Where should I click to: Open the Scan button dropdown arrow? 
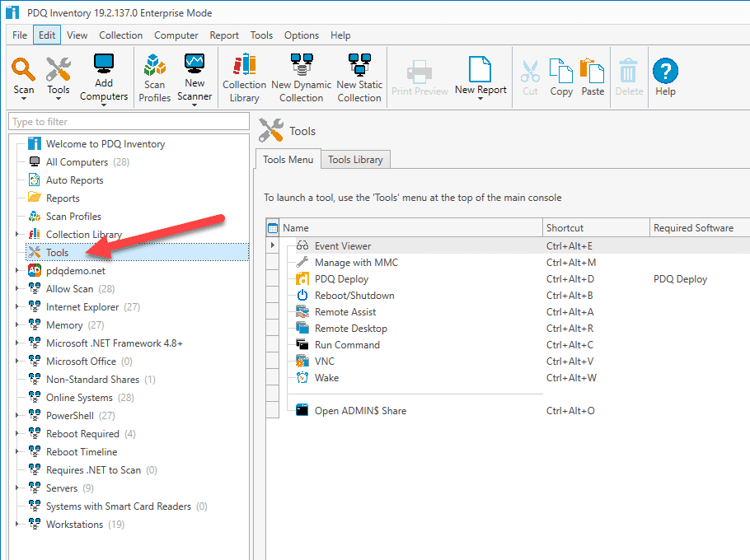[x=22, y=96]
